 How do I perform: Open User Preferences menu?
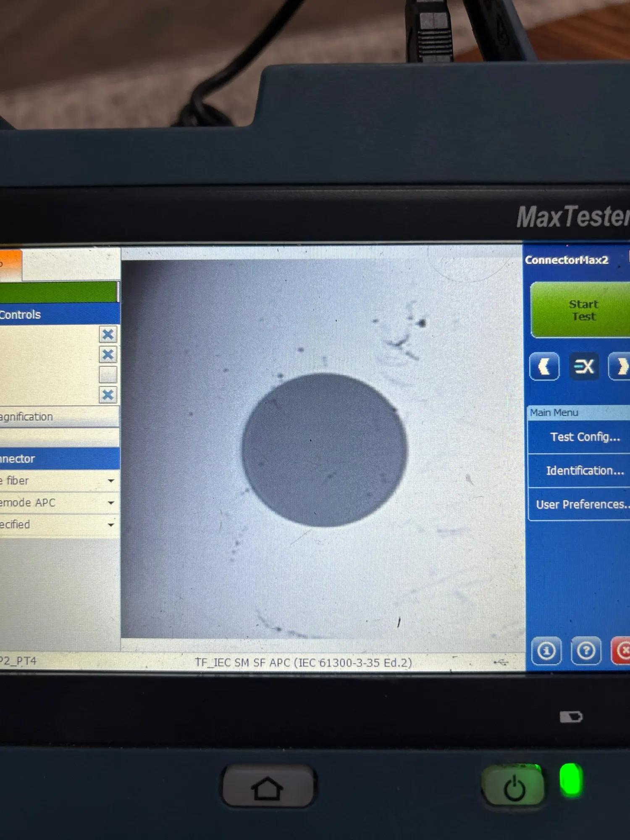coord(580,504)
